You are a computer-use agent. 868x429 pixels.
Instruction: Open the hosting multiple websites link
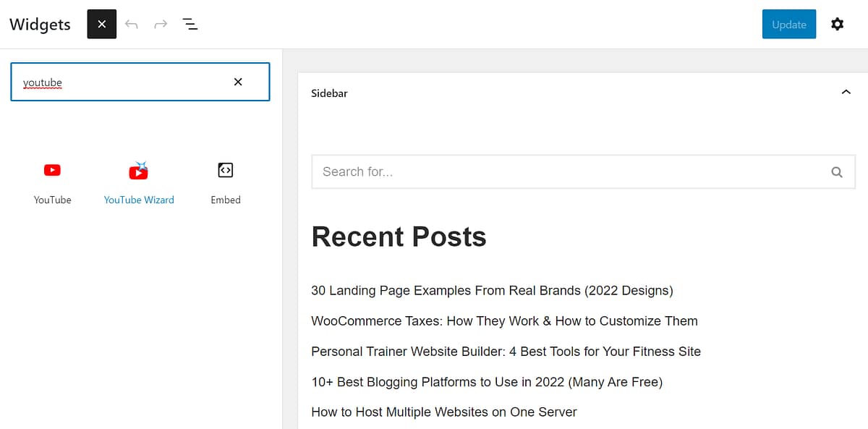coord(443,412)
